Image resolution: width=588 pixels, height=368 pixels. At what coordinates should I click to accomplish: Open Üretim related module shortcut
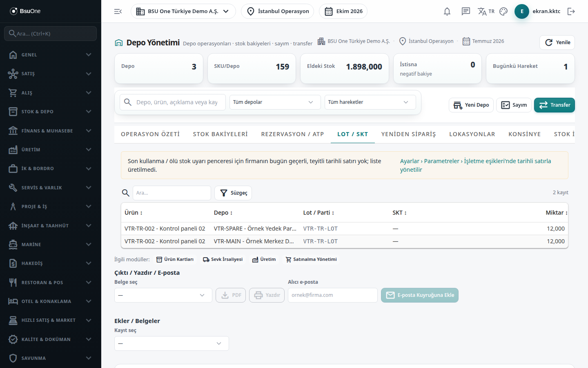[x=264, y=260]
